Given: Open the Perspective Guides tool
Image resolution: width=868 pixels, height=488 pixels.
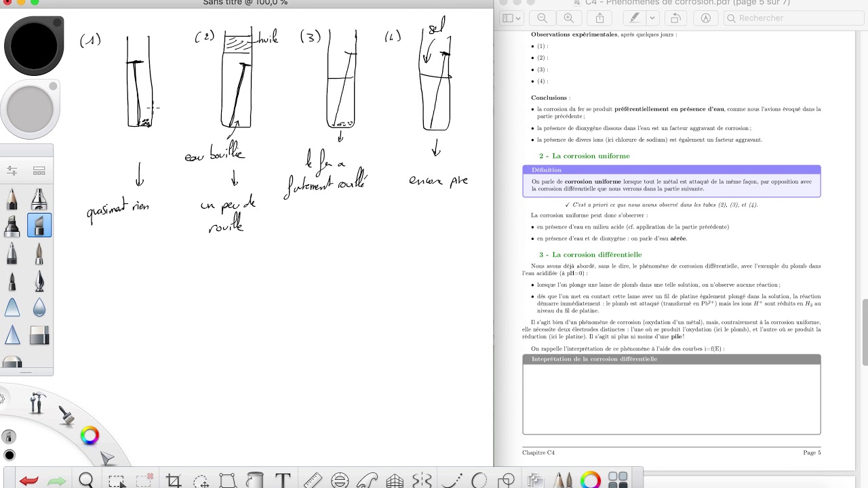Looking at the screenshot, I should [x=395, y=481].
